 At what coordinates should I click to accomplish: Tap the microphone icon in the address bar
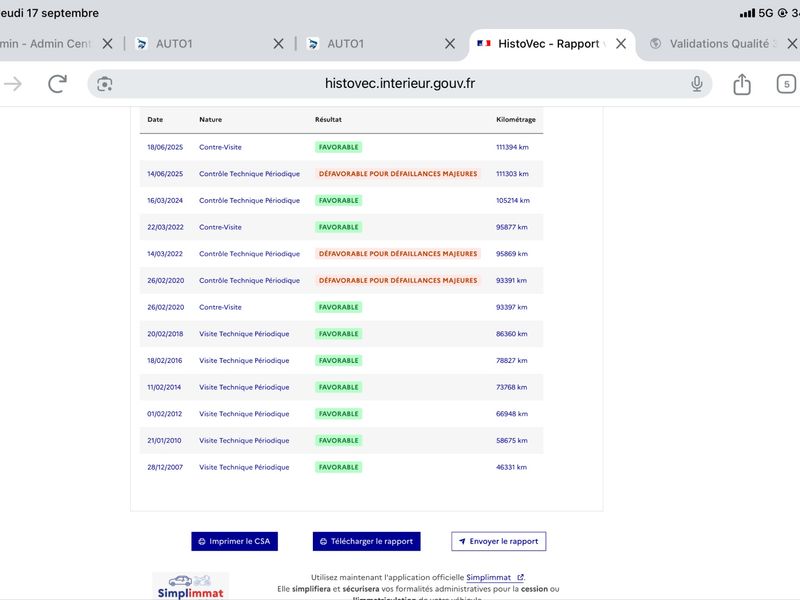[696, 84]
